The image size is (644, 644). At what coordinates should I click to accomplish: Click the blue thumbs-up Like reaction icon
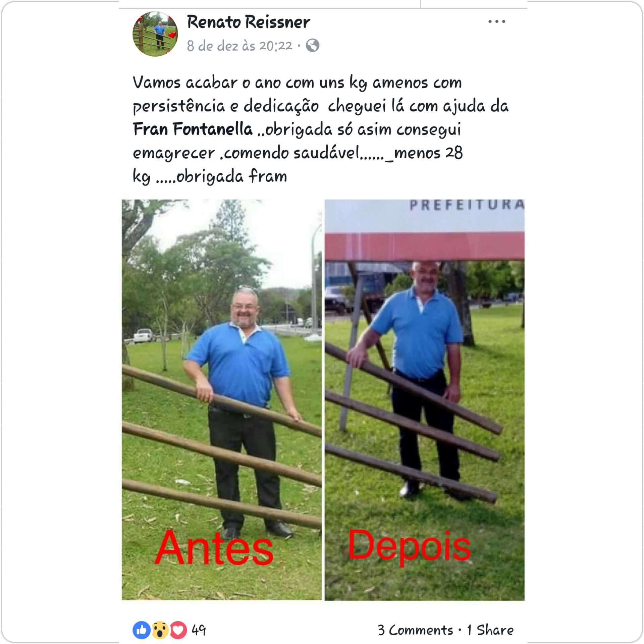tap(141, 630)
